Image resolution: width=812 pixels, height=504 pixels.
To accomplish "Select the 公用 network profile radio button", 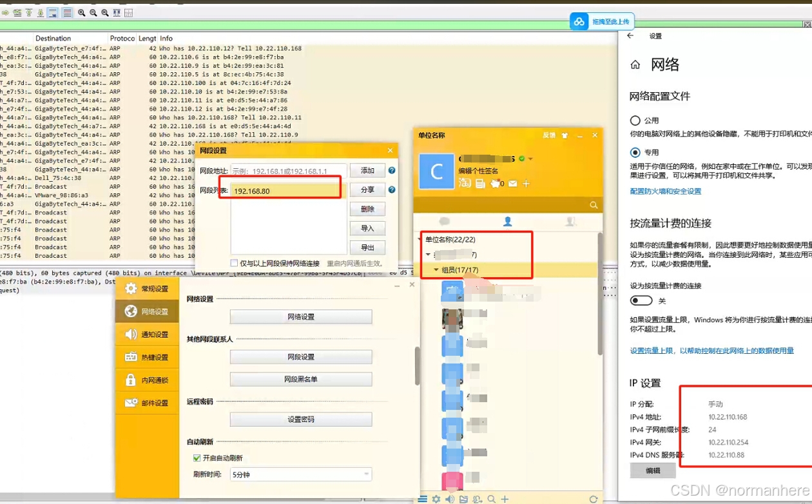I will [x=634, y=120].
